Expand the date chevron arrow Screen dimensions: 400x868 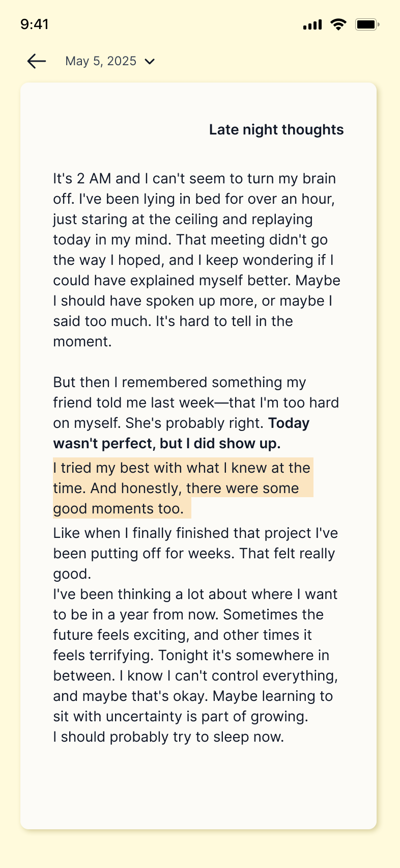(150, 62)
